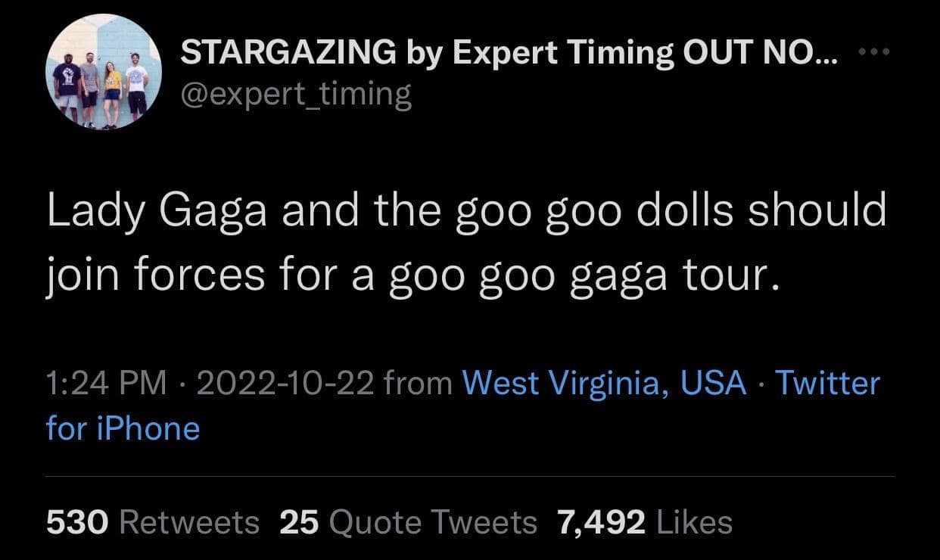View the 530 Retweets list
The height and width of the screenshot is (560, 940).
pos(151,521)
